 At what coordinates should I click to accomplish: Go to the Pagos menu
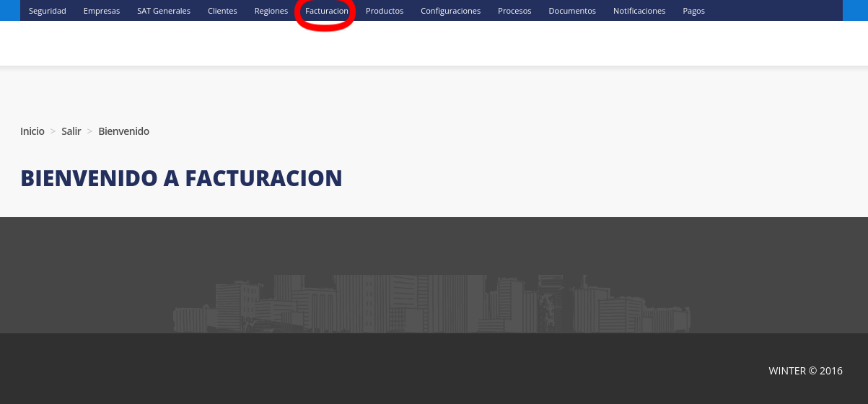pyautogui.click(x=693, y=11)
